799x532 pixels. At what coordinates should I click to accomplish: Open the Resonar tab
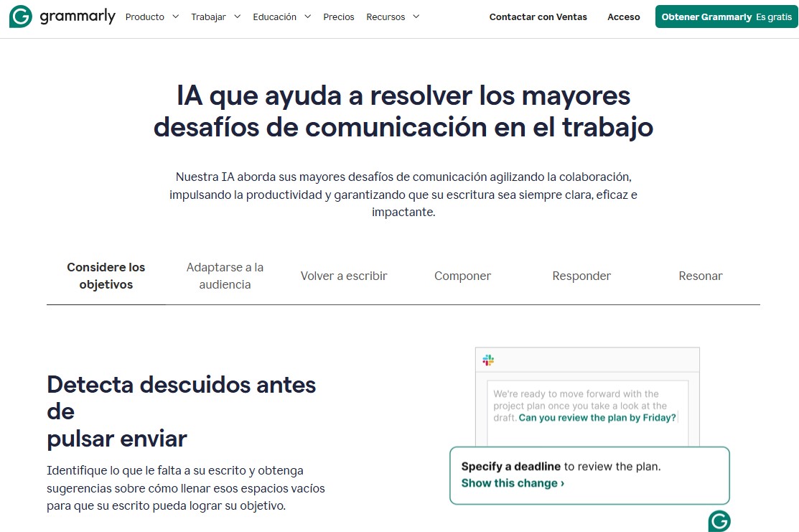pos(700,276)
